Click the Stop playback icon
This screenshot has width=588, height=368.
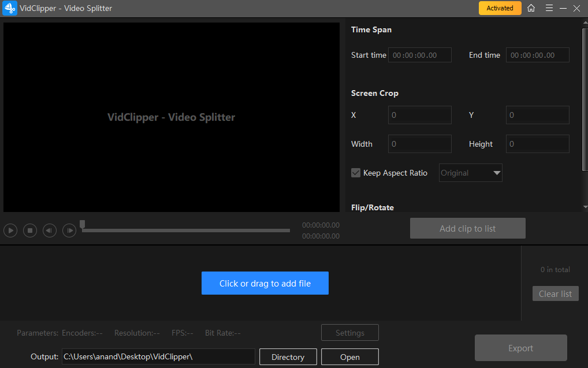(x=30, y=231)
